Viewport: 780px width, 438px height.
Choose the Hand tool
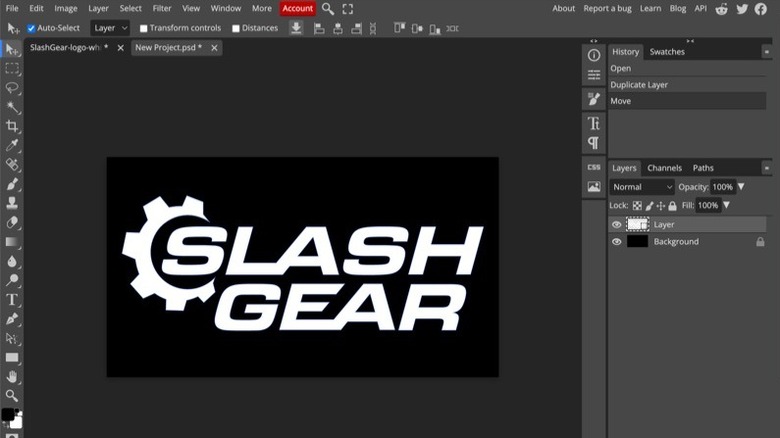[12, 376]
